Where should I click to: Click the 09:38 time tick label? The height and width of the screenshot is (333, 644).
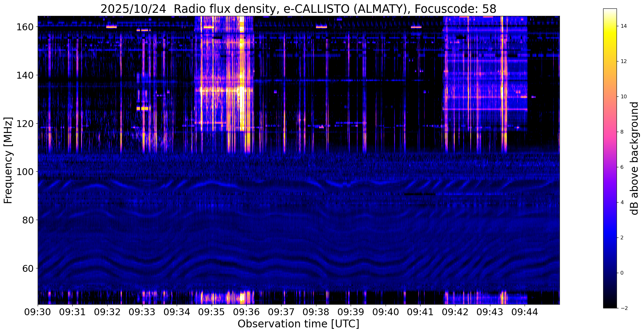316,312
